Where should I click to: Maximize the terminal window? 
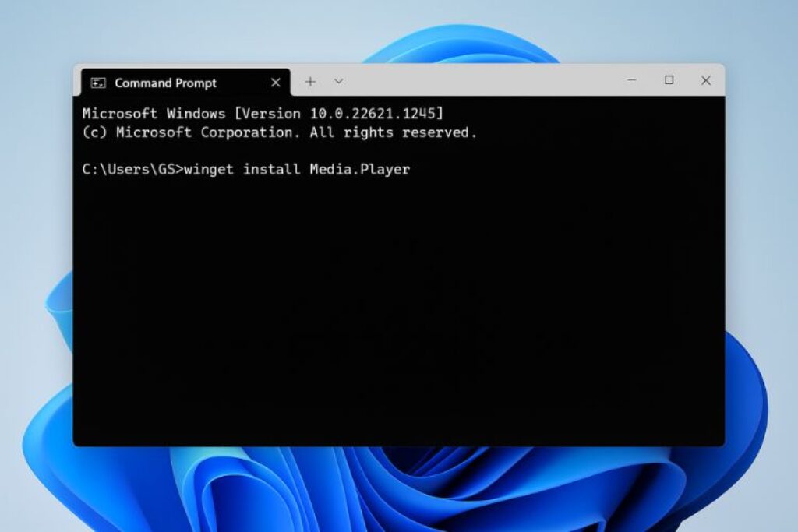(669, 80)
